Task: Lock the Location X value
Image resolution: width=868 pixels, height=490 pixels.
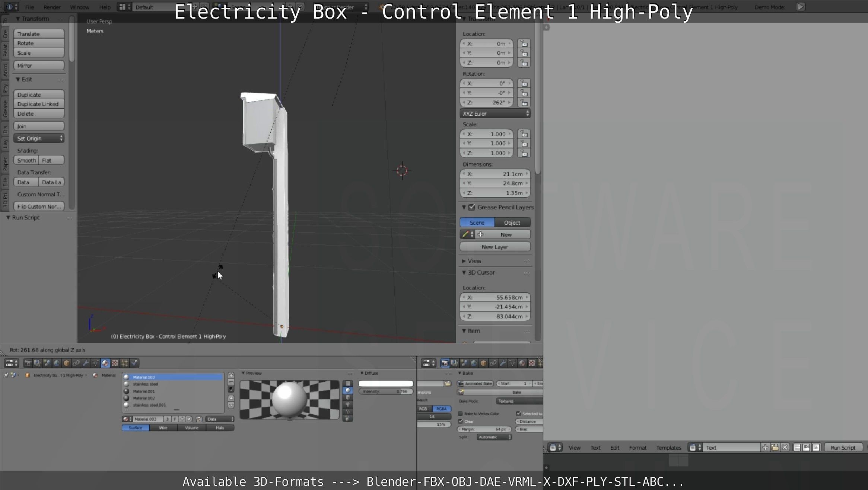Action: pyautogui.click(x=524, y=44)
